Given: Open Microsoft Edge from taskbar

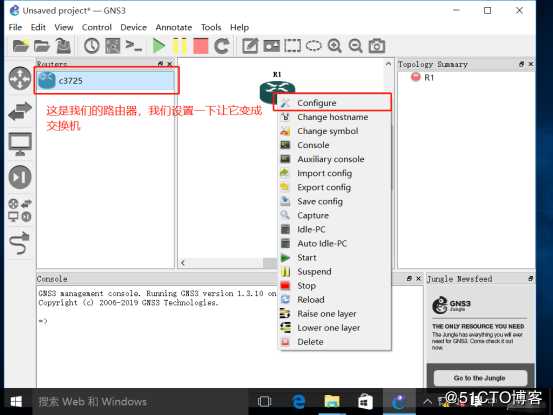Looking at the screenshot, I should (x=298, y=401).
